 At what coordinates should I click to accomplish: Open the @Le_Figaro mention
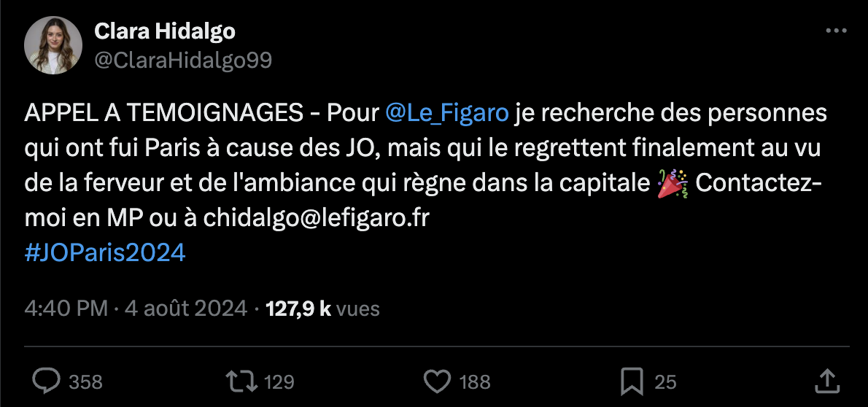tap(446, 112)
